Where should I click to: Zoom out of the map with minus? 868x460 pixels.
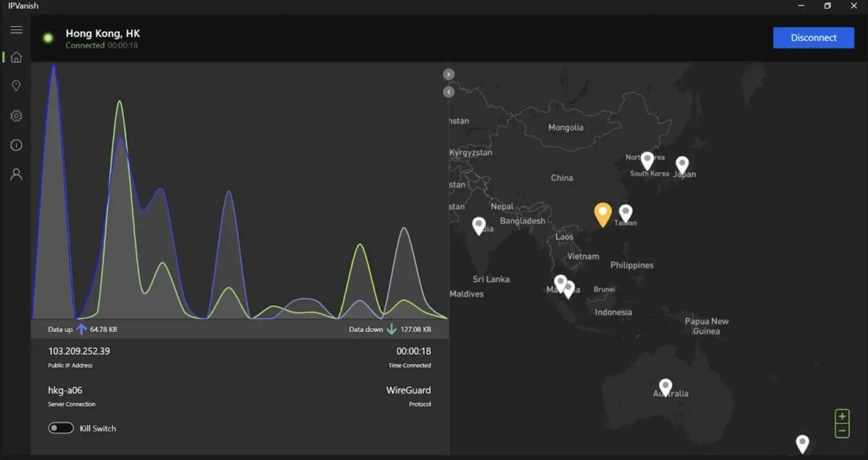(842, 431)
